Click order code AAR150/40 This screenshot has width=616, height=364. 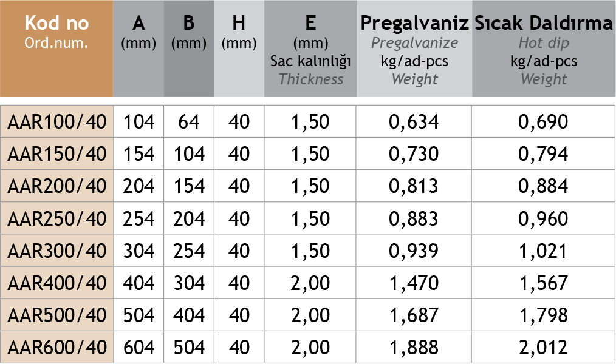click(x=57, y=154)
